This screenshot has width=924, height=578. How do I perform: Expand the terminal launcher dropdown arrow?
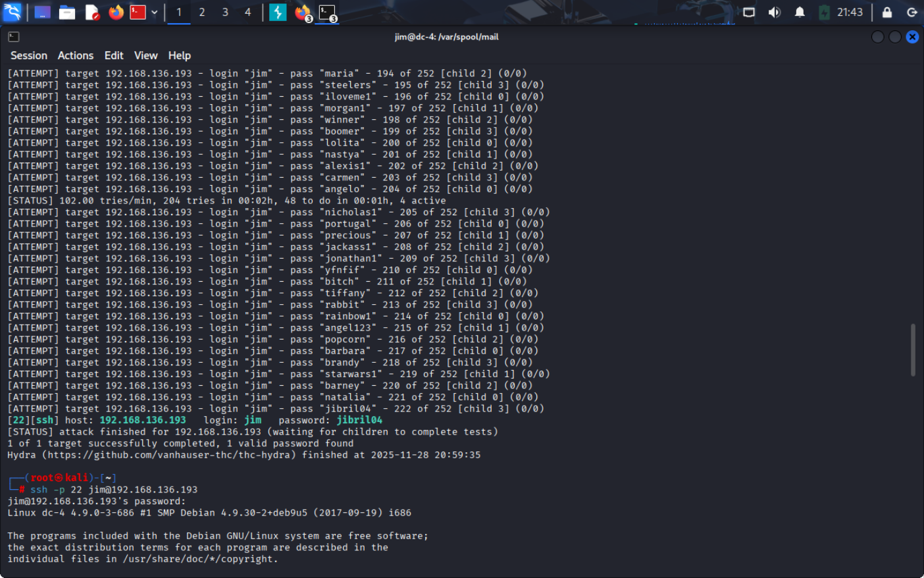click(x=154, y=12)
